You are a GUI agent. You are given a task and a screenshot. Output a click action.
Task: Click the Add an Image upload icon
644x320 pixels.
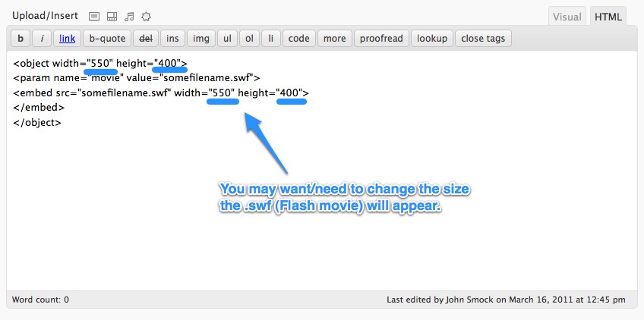pyautogui.click(x=94, y=16)
